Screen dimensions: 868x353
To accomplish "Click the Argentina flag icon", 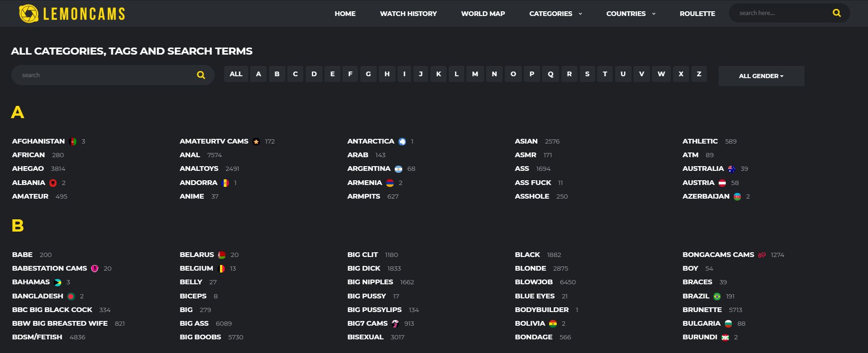I will pyautogui.click(x=398, y=169).
